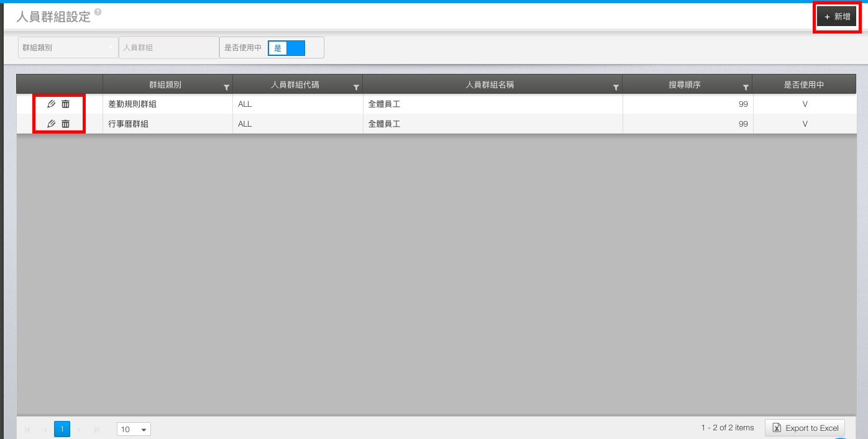
Task: Open help icon beside 人員群組設定 title
Action: click(x=98, y=12)
